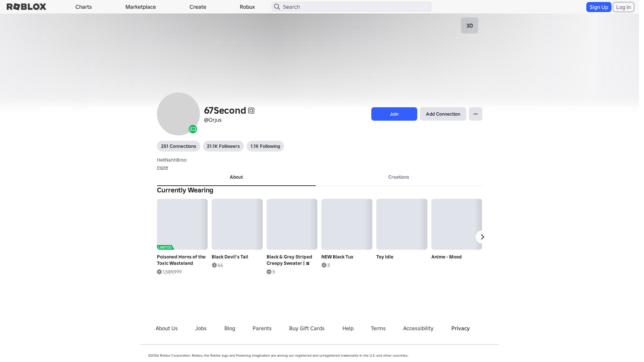Join the user's current game
Screen dimensions: 644x362
pyautogui.click(x=394, y=114)
